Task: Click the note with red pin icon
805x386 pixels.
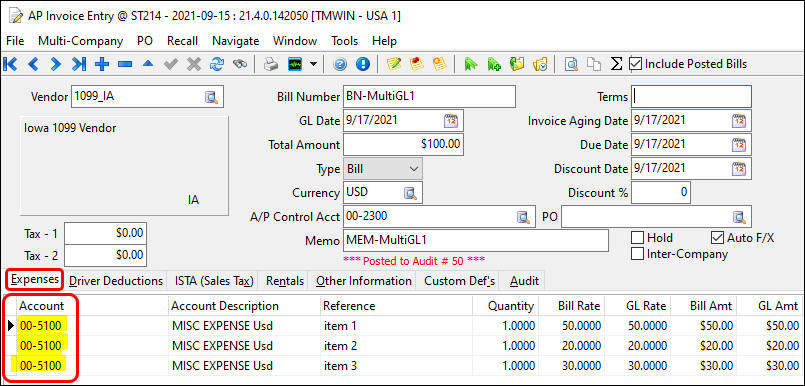Action: pos(416,64)
